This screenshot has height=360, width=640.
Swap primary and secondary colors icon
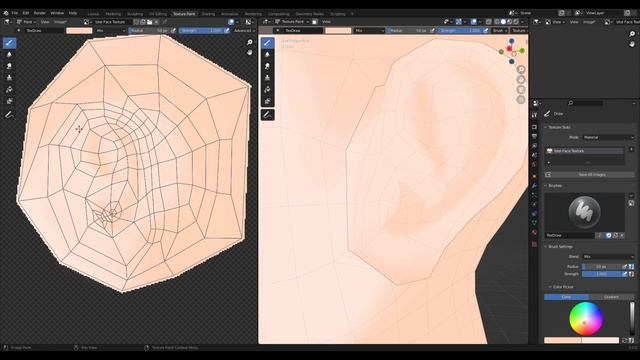click(x=624, y=340)
